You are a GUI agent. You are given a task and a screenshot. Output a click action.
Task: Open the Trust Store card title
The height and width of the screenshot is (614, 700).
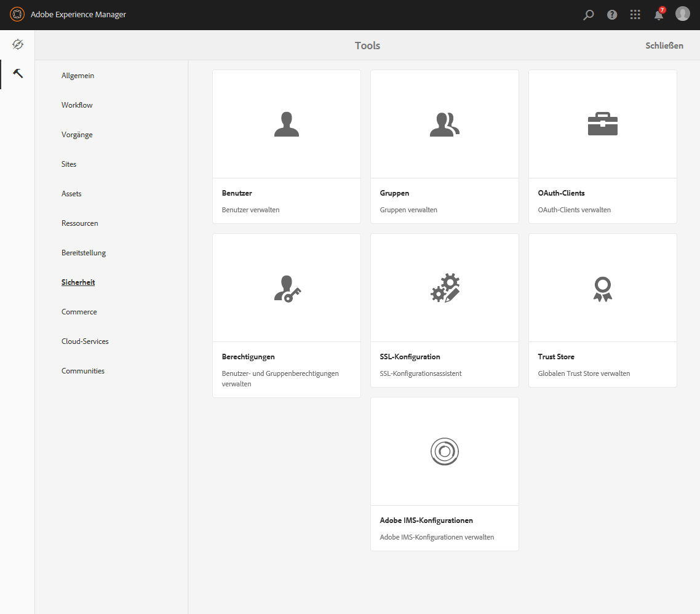[x=555, y=356]
